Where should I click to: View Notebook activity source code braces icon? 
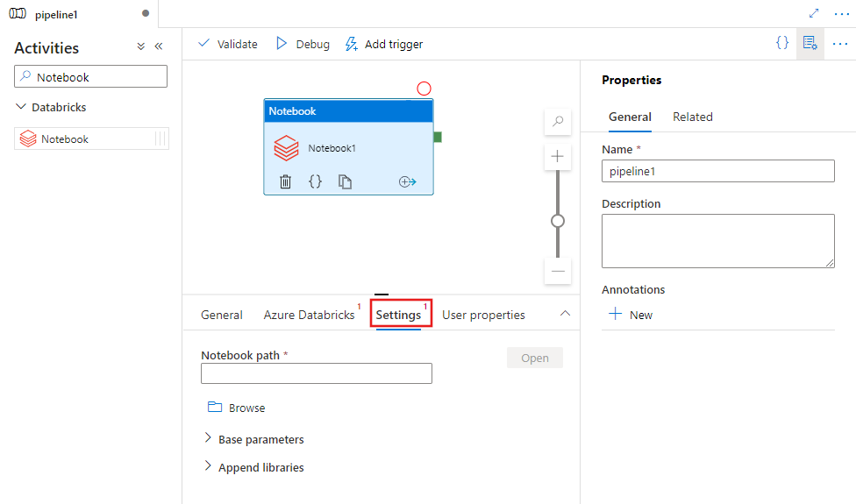coord(315,181)
